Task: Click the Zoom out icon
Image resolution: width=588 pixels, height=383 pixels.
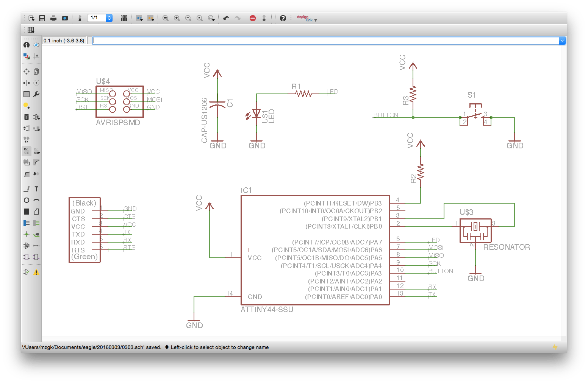Action: coord(188,18)
